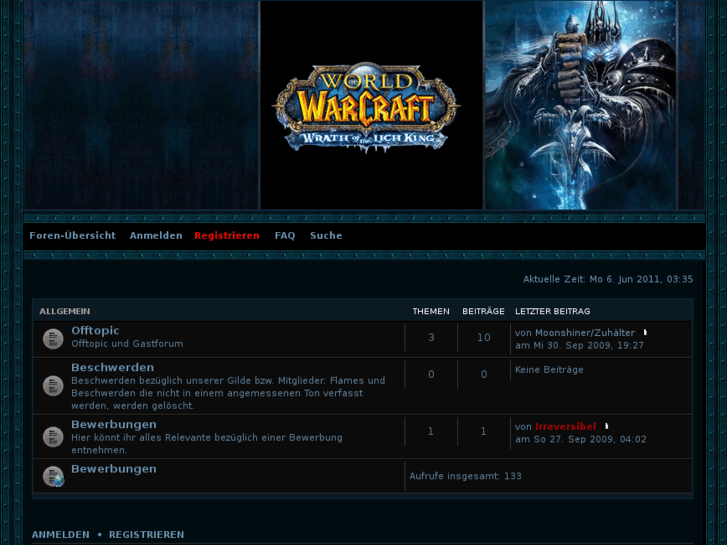Viewport: 727px width, 545px height.
Task: Open Foren-Übersicht in the navigation bar
Action: 72,236
